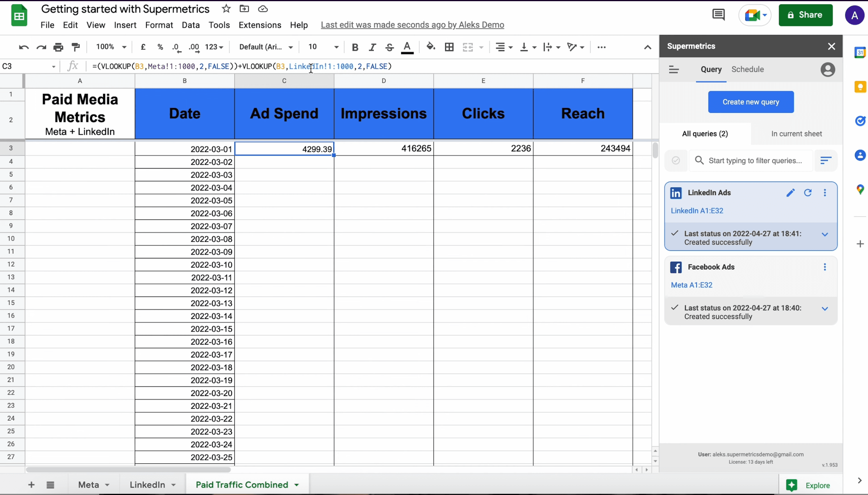868x495 pixels.
Task: Open the Borders tool
Action: [x=449, y=47]
